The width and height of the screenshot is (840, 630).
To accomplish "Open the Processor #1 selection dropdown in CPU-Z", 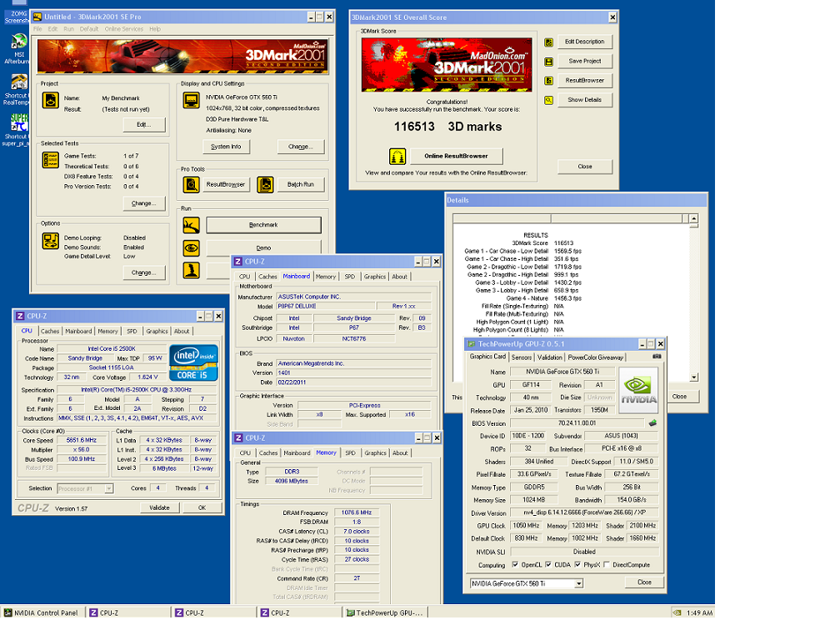I will tap(108, 488).
